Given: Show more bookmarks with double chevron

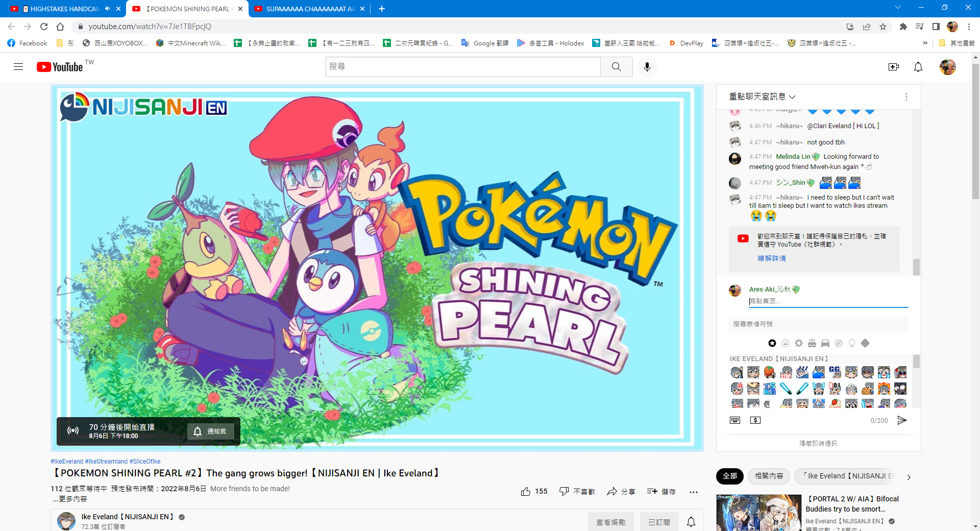Looking at the screenshot, I should tap(925, 43).
